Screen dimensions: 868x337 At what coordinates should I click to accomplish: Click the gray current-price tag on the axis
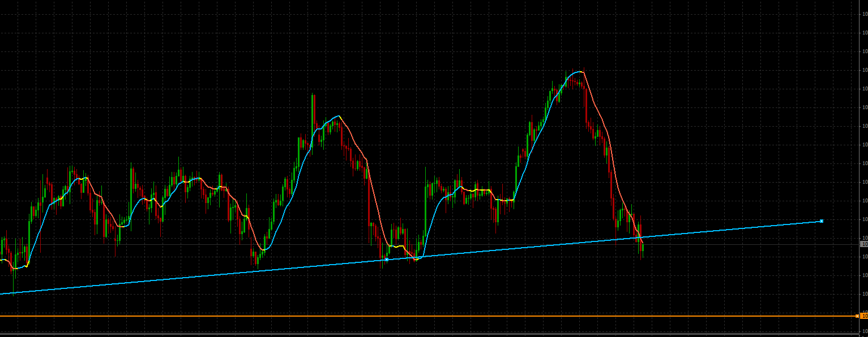coord(864,244)
